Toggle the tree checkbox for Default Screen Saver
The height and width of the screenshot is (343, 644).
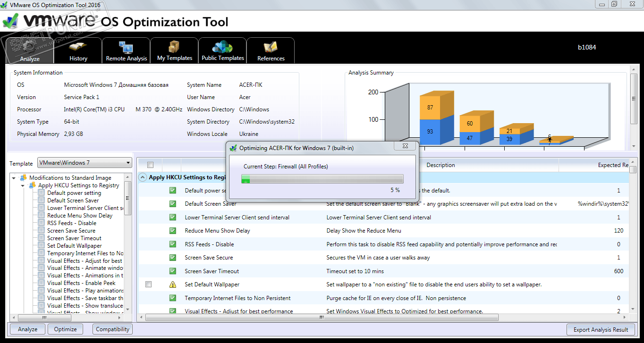coord(42,201)
